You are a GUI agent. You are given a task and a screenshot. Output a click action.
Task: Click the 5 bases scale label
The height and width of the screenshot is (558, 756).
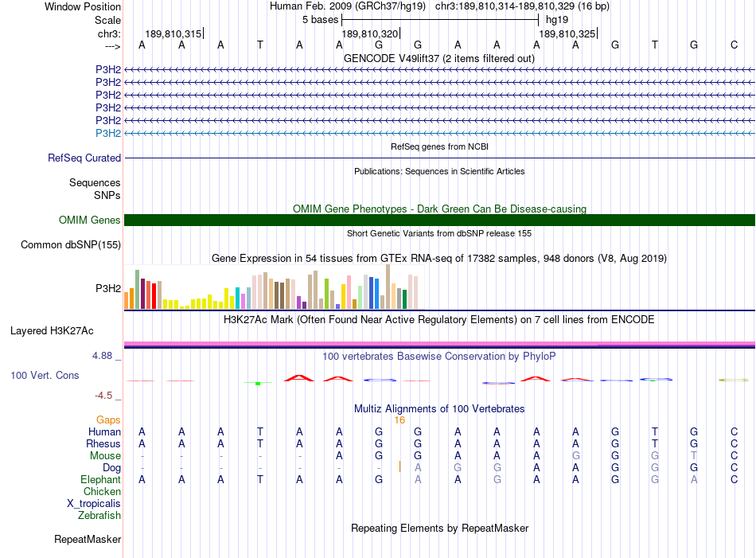tap(320, 20)
